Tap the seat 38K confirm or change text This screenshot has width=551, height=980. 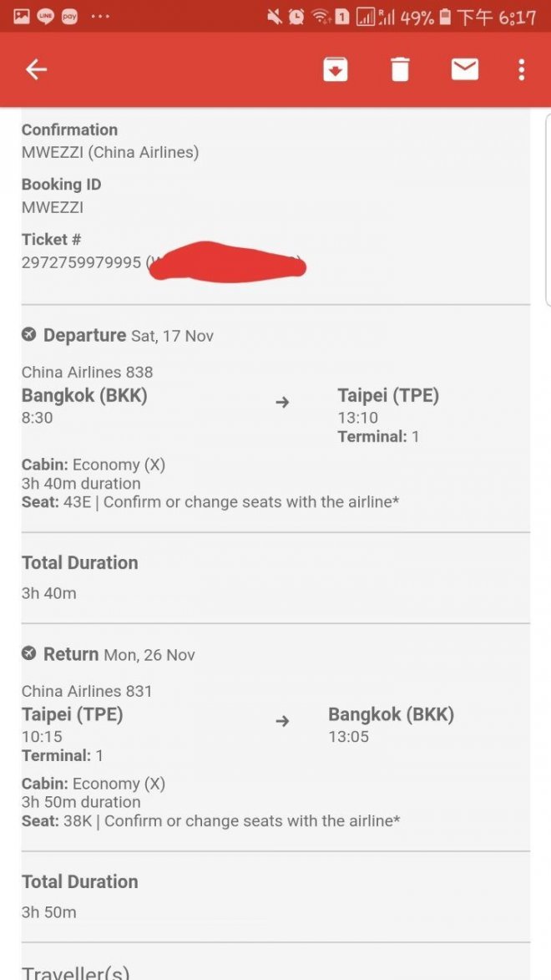[210, 820]
